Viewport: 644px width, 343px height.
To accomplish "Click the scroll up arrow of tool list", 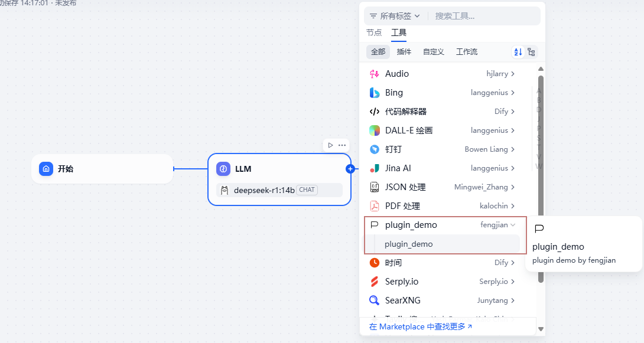I will 541,69.
